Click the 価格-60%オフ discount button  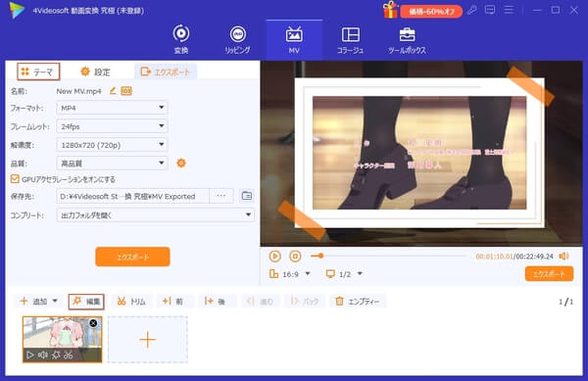(x=431, y=11)
